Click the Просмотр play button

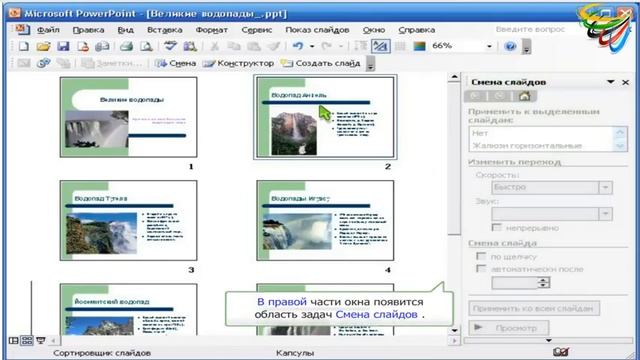(509, 328)
